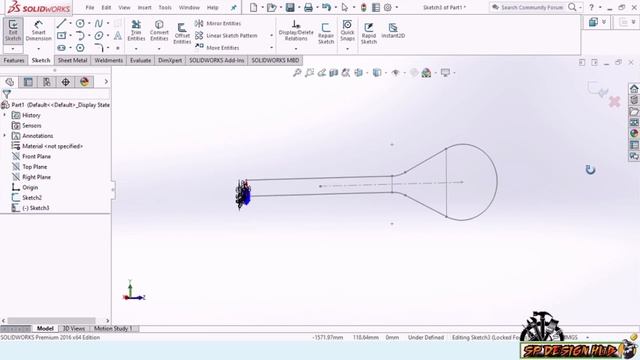Screen dimensions: 640x360
Task: Open Display Style in view toolbar
Action: [x=377, y=73]
